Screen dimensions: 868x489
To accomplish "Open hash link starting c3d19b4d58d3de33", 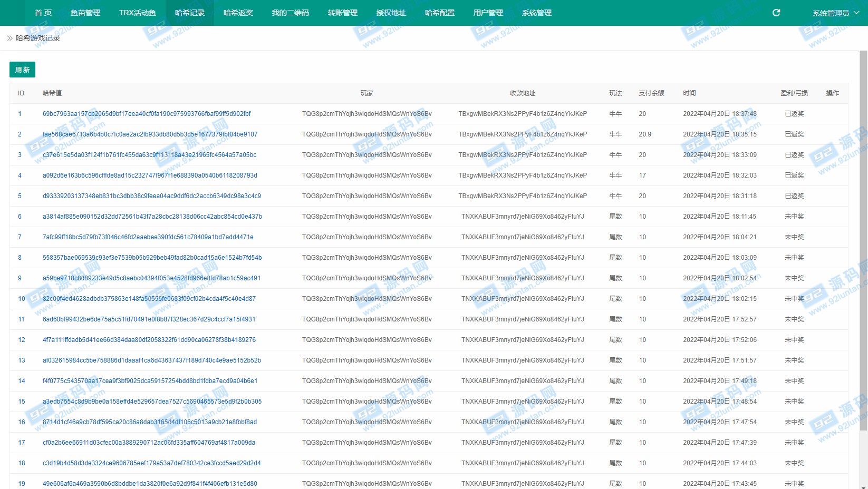I will [152, 463].
